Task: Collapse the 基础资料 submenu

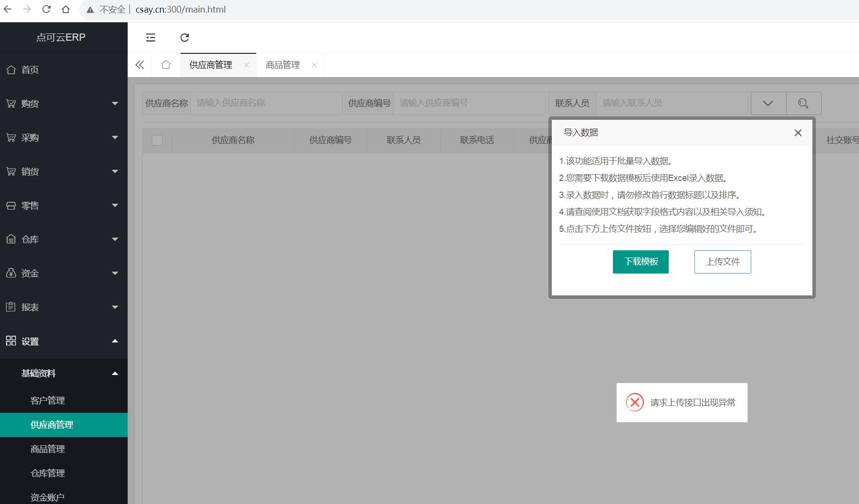Action: pos(64,374)
